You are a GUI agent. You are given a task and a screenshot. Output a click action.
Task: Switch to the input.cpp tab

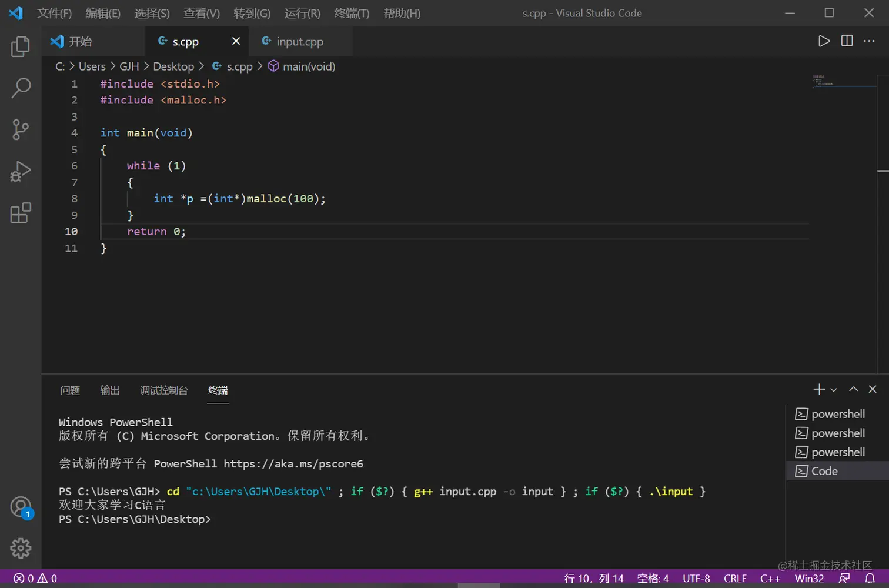tap(300, 41)
